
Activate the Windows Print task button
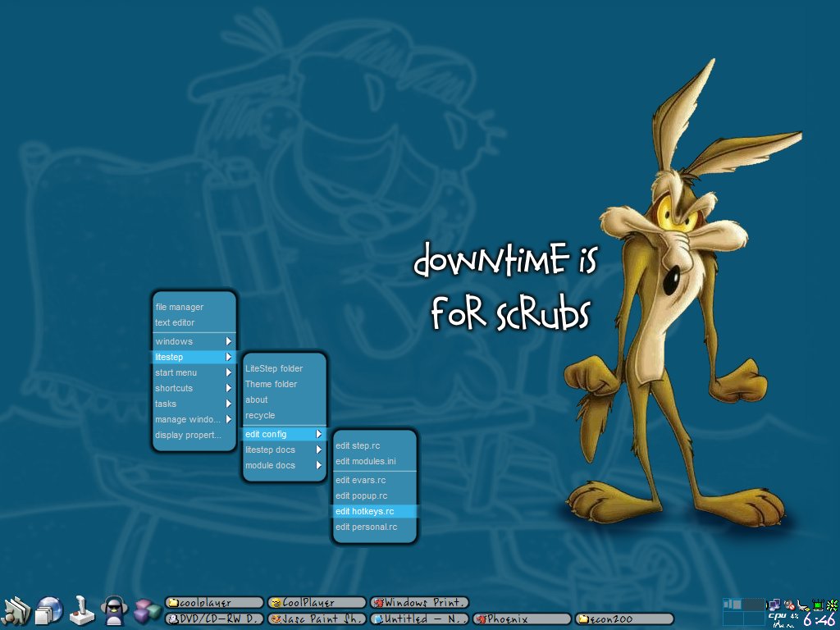click(419, 603)
